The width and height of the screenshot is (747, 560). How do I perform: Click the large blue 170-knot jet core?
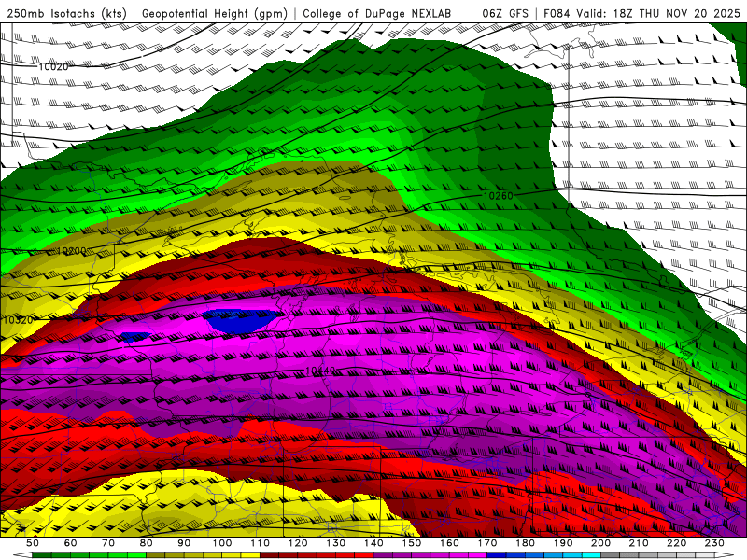click(x=241, y=321)
